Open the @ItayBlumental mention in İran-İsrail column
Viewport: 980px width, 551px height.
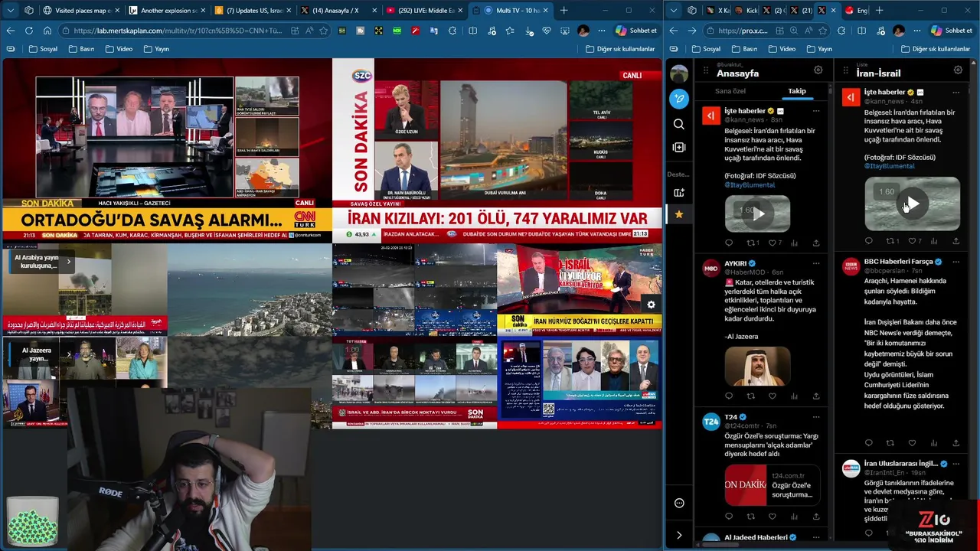889,166
